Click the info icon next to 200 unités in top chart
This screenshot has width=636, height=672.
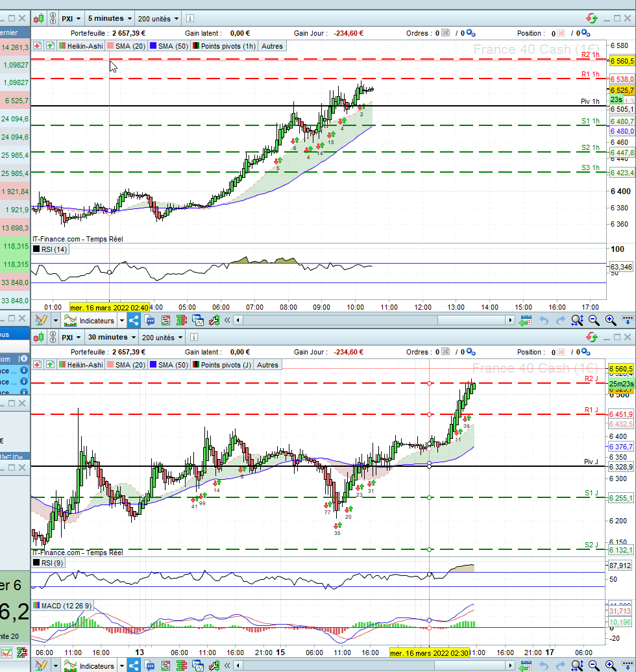point(190,18)
